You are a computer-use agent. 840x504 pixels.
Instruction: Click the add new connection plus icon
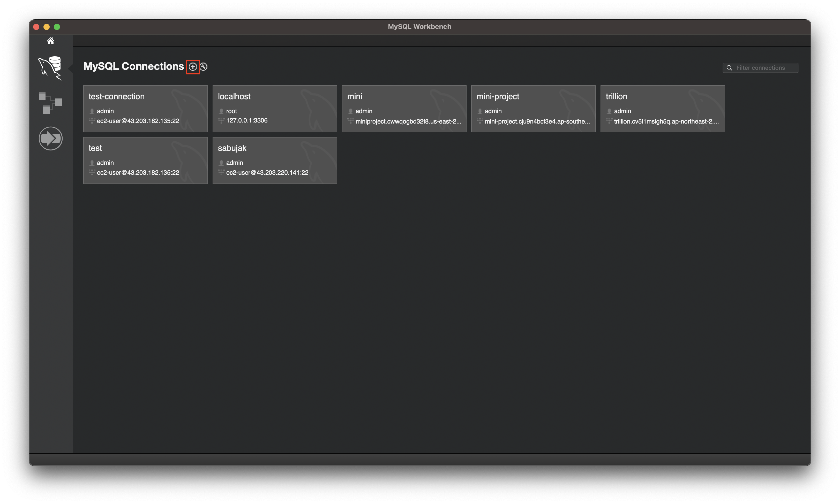pyautogui.click(x=193, y=67)
